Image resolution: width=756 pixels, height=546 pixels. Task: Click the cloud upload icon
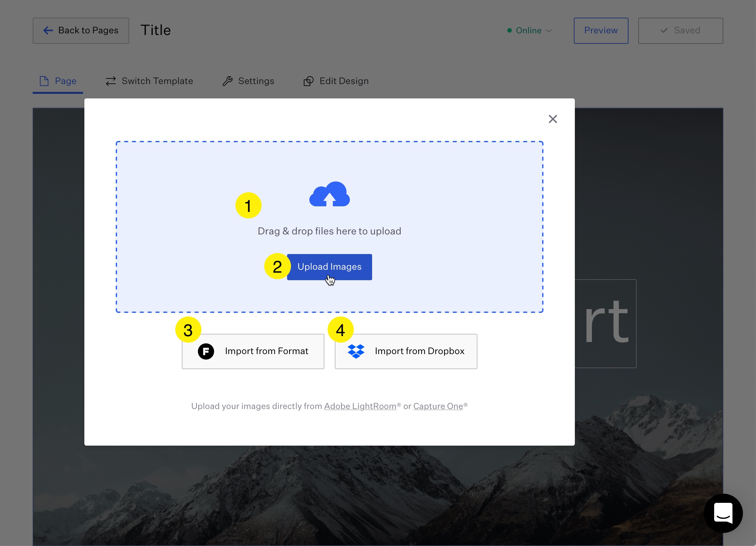coord(329,194)
